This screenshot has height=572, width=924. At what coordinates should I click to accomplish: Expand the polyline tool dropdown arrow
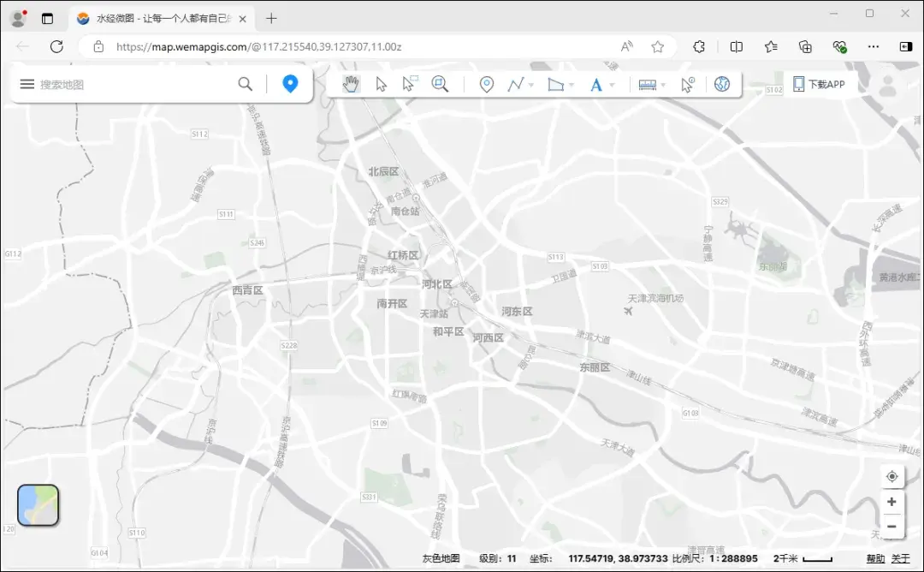click(531, 86)
